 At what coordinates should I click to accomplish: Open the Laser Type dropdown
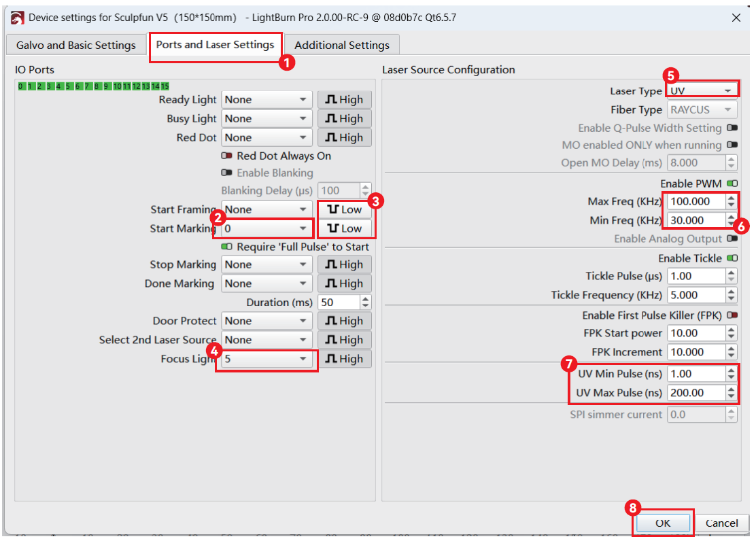(x=700, y=90)
